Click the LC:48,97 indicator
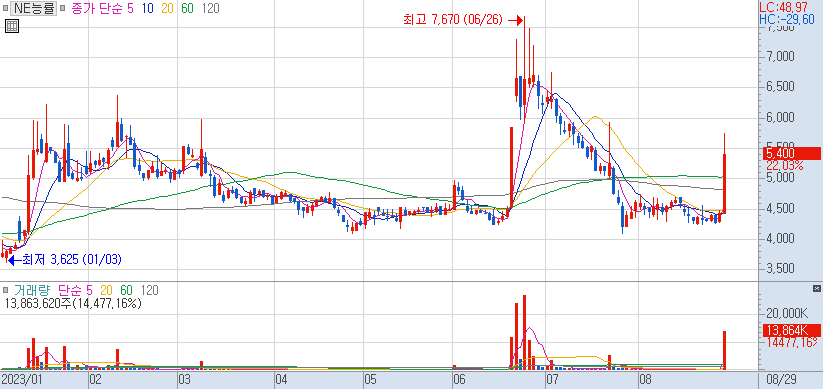The width and height of the screenshot is (823, 389). pos(784,7)
